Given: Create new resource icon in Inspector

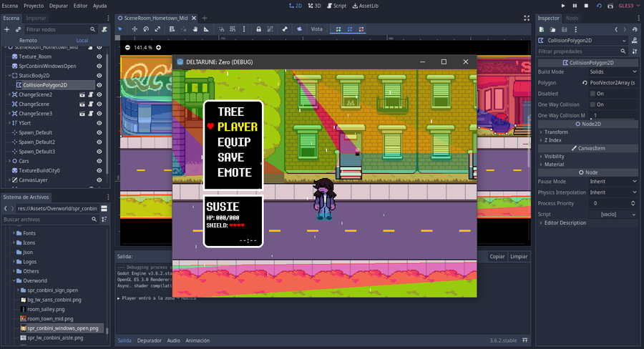Looking at the screenshot, I should [x=542, y=29].
